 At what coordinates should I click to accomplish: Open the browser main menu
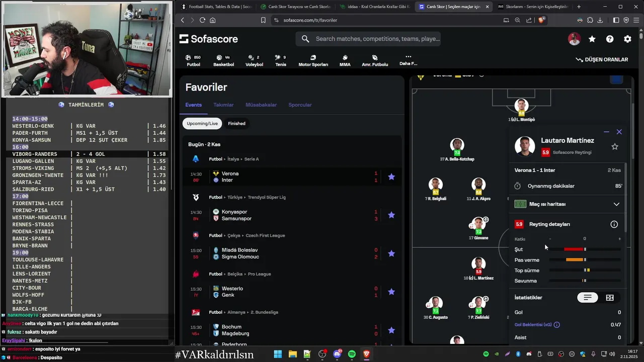(636, 20)
